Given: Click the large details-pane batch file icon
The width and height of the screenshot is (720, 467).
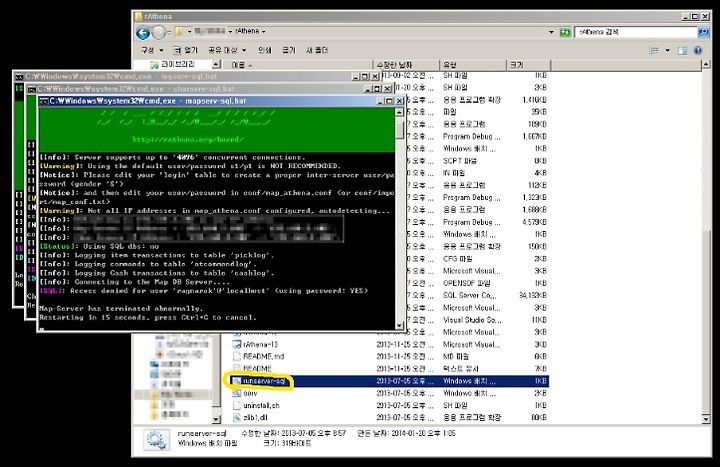Looking at the screenshot, I should 155,439.
